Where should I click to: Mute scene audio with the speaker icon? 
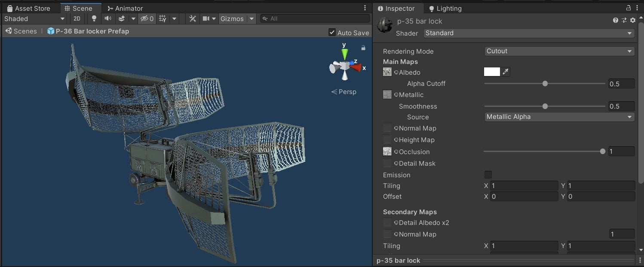tap(107, 18)
